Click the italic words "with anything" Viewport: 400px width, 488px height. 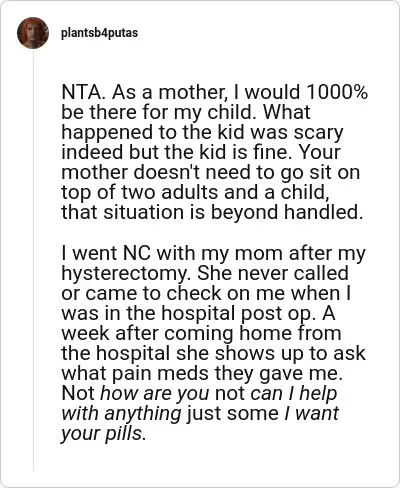pyautogui.click(x=121, y=413)
